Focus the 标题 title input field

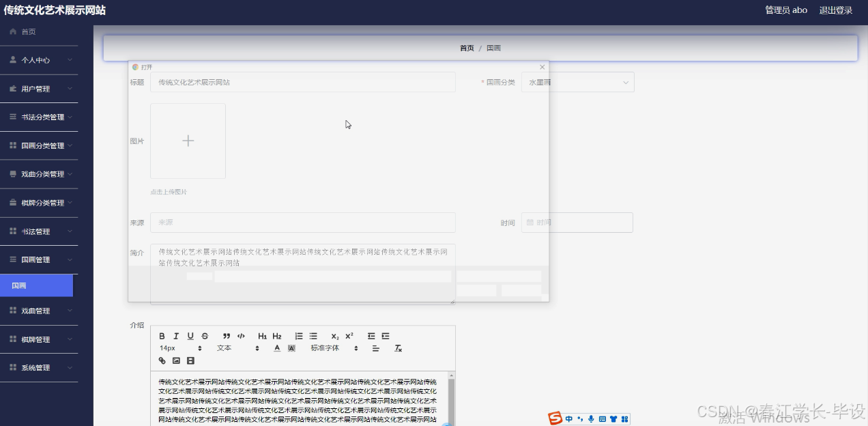coord(303,82)
